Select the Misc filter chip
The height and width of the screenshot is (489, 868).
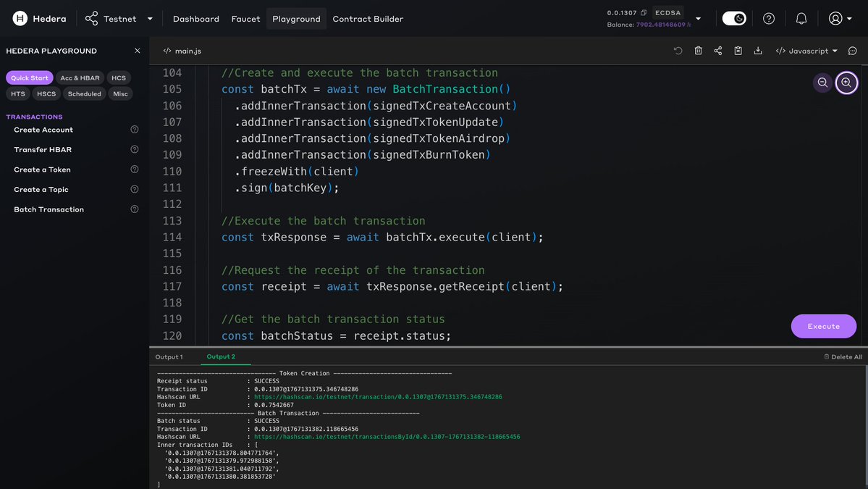tap(120, 93)
